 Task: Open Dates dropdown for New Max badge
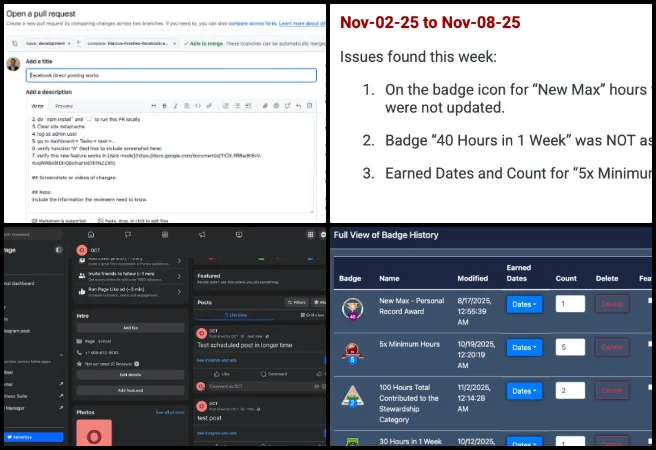(x=524, y=304)
